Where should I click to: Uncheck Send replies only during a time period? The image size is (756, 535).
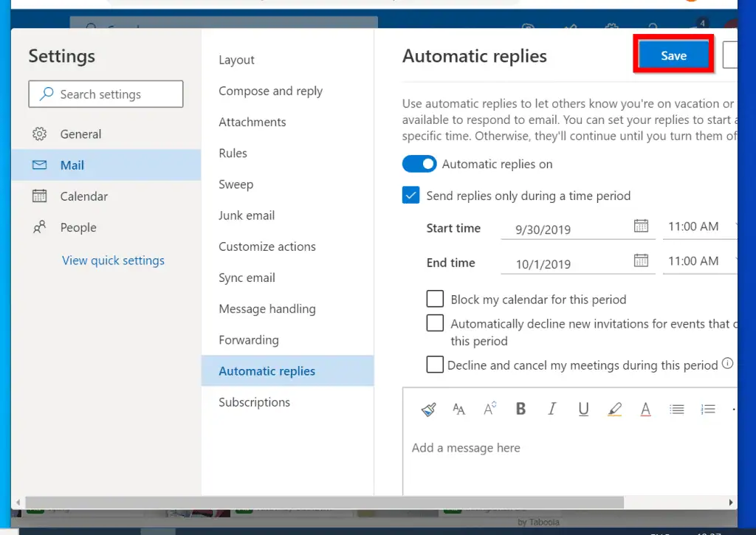click(411, 196)
